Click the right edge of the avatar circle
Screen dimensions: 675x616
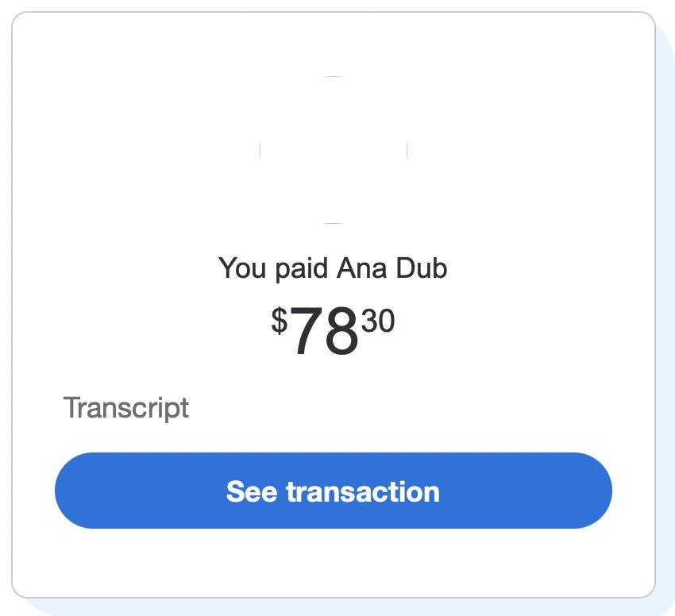(x=406, y=150)
